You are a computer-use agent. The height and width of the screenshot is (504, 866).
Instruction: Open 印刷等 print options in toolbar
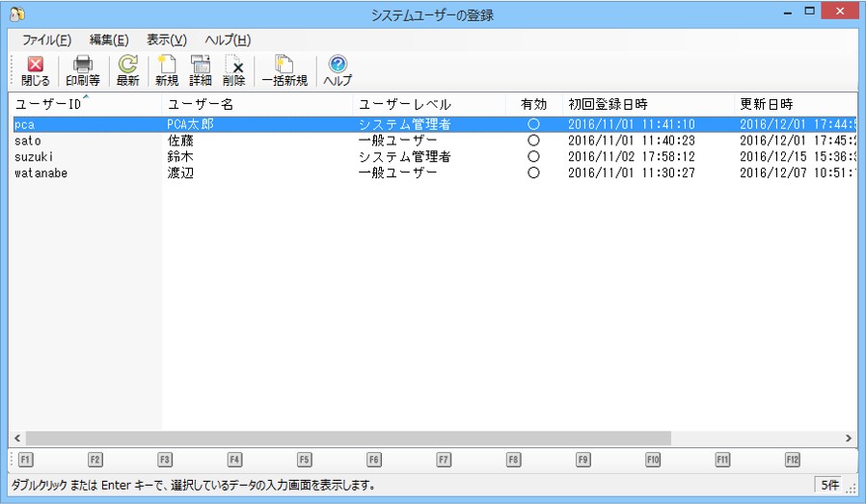click(x=82, y=70)
